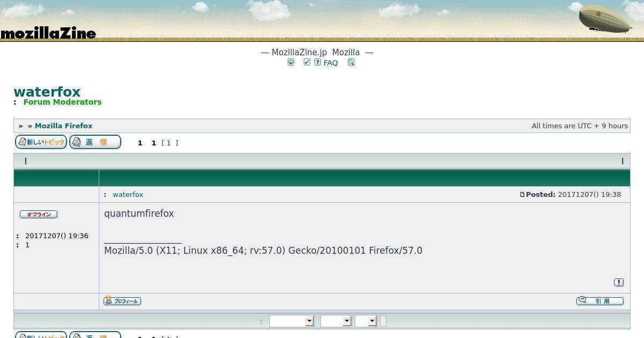The height and width of the screenshot is (338, 644).
Task: Click the top new topic button
Action: click(x=41, y=142)
